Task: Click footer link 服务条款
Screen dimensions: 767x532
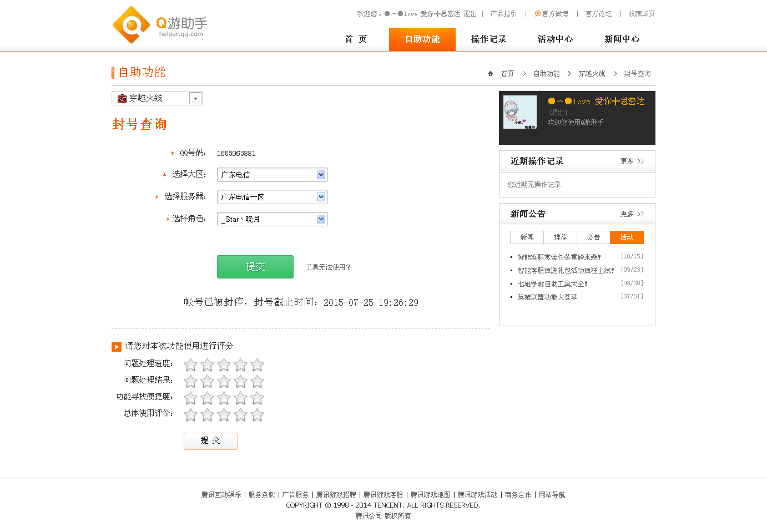Action: (x=261, y=495)
